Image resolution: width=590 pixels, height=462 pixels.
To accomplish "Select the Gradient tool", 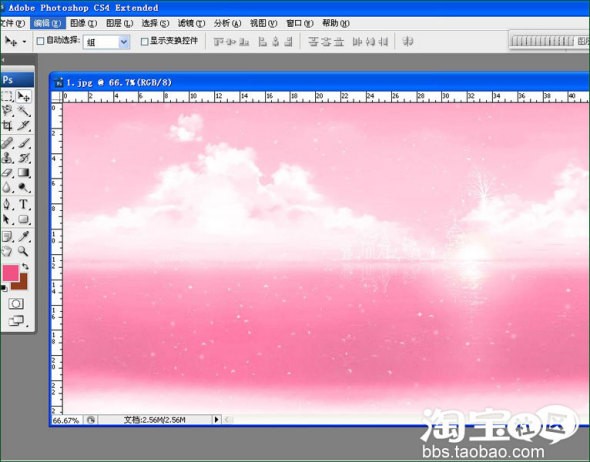I will coord(24,173).
